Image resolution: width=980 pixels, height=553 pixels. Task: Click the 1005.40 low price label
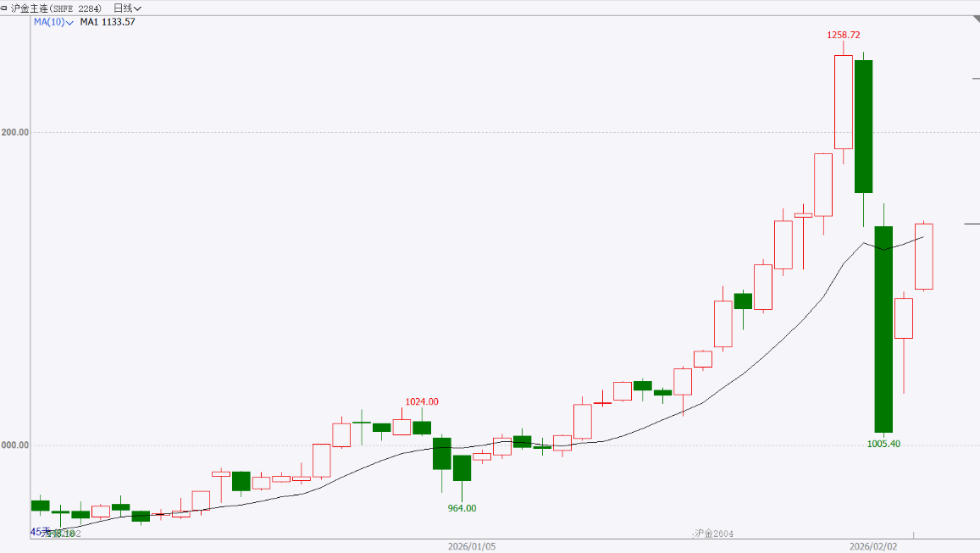coord(883,444)
